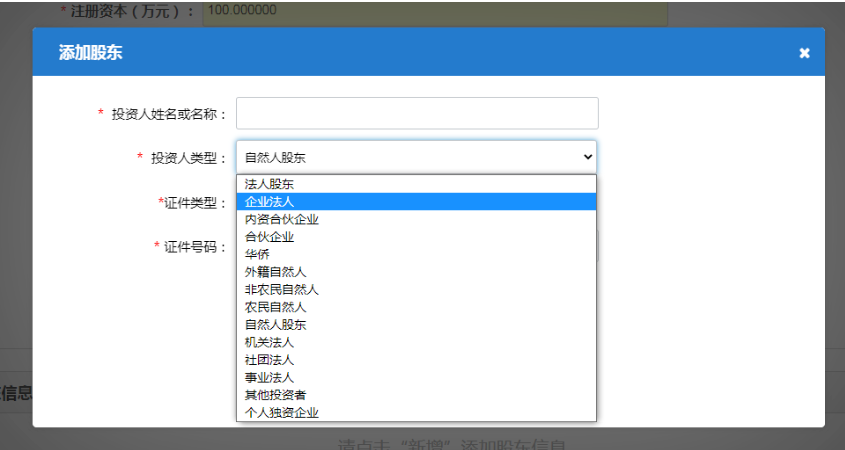Screen dimensions: 845x450
Task: Click the 注册资本 field showing 100.000000
Action: 435,11
